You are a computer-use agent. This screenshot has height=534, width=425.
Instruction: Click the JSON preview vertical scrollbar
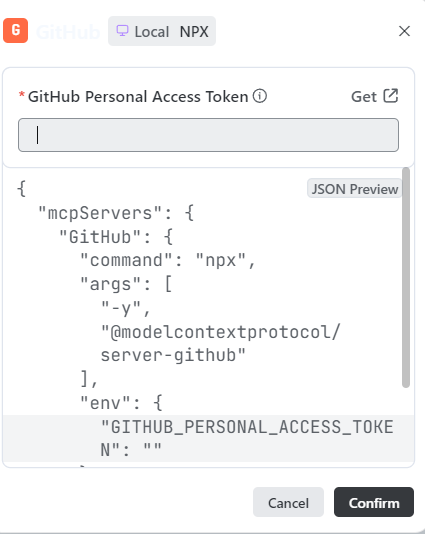[x=406, y=278]
